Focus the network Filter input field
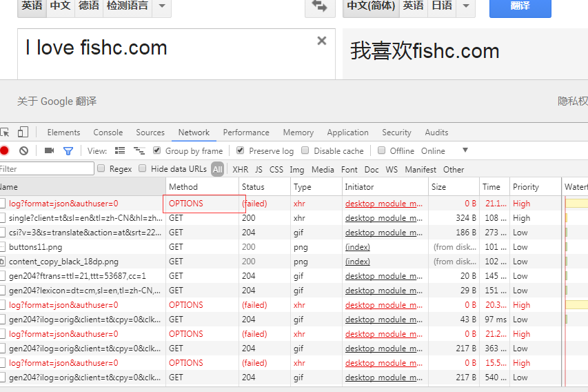The image size is (588, 392). coord(46,168)
